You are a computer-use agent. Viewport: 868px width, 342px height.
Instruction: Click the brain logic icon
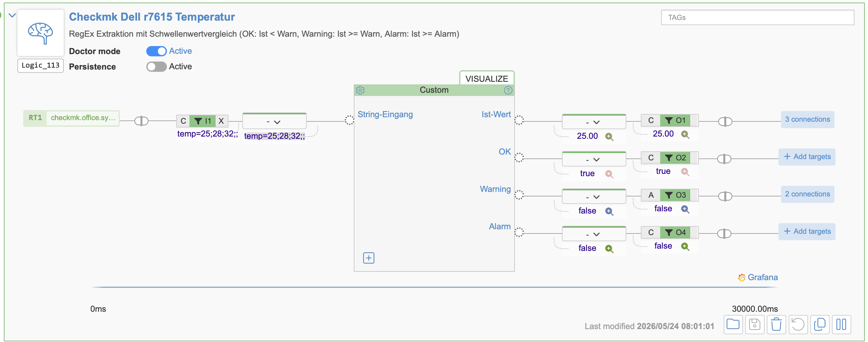click(x=40, y=33)
